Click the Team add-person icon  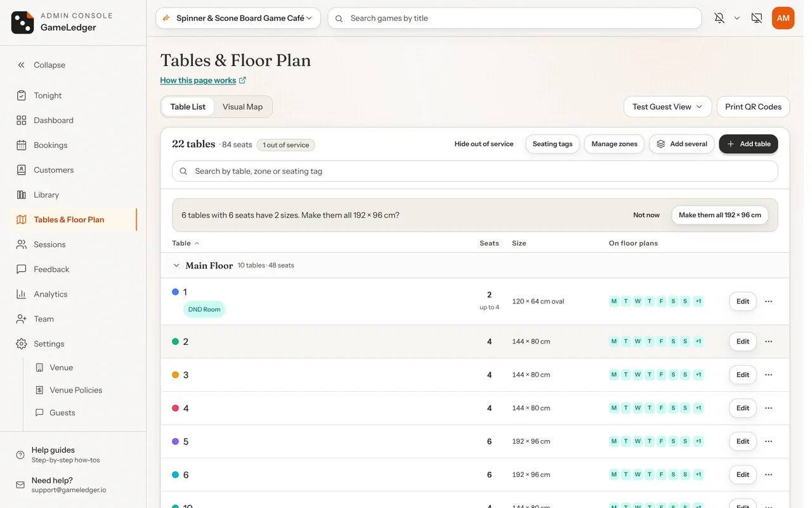[x=22, y=319]
